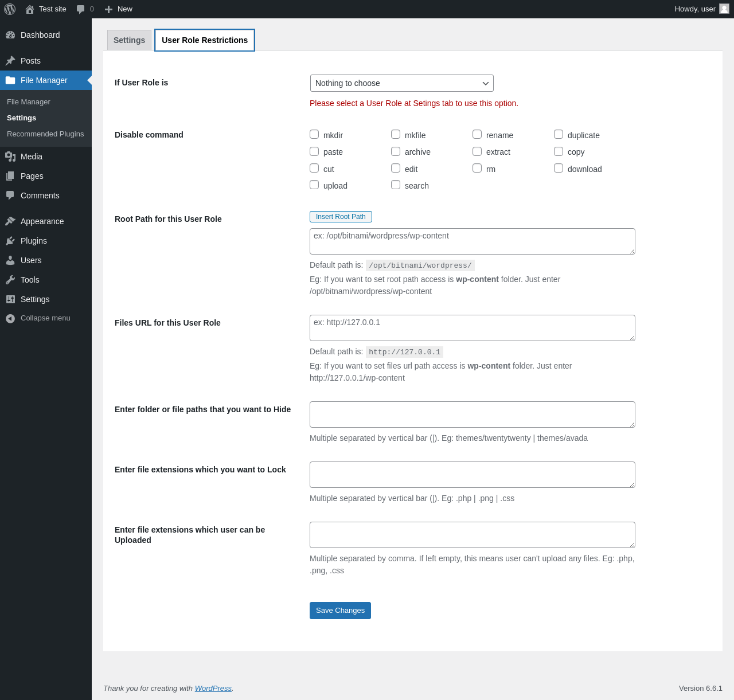Click the Save Changes button

tap(340, 611)
